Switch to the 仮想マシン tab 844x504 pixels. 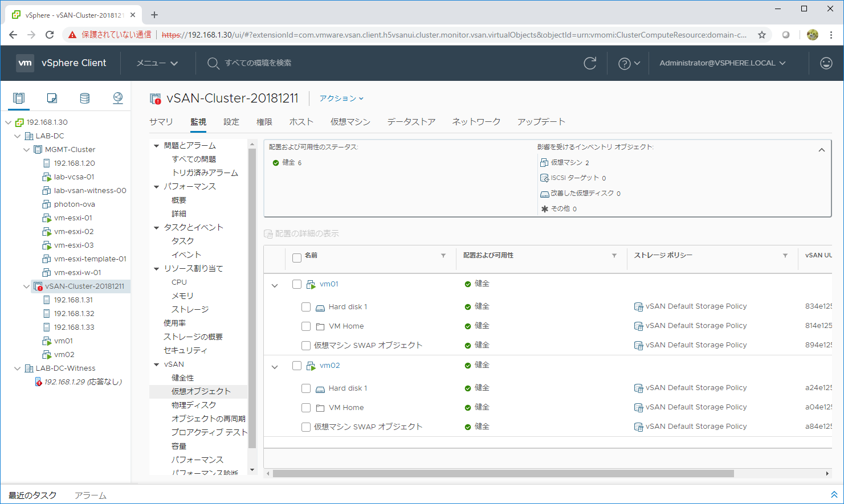(350, 122)
